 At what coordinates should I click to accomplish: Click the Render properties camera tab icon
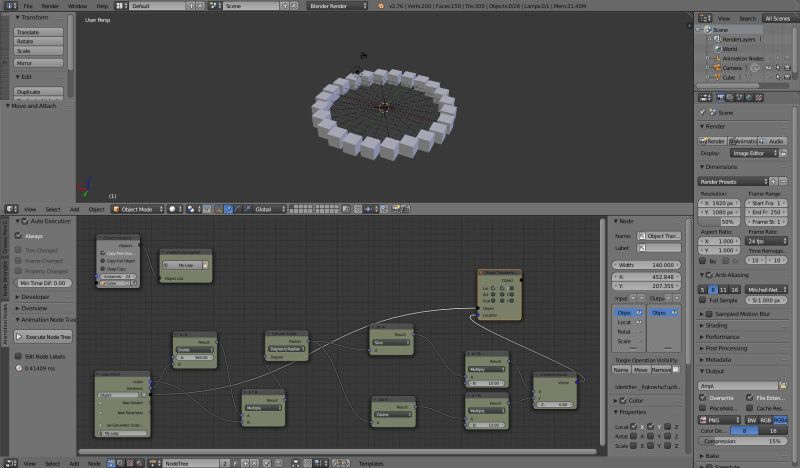point(720,97)
